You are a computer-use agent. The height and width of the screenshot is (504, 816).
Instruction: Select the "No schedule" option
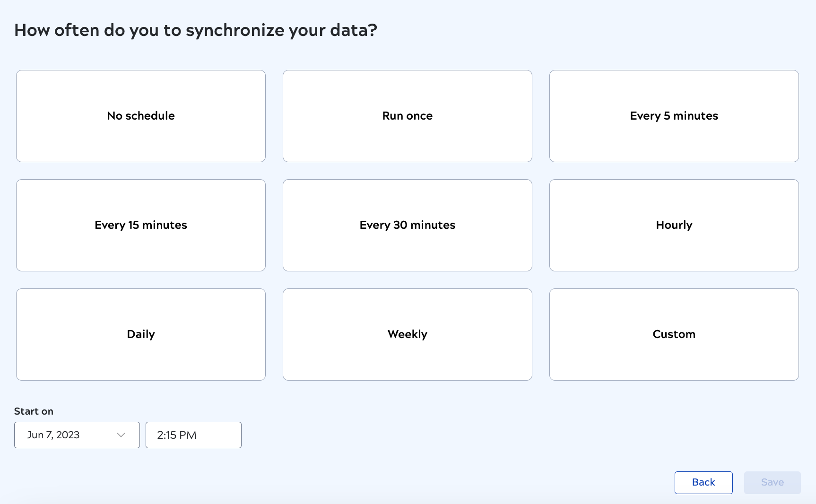click(x=140, y=116)
